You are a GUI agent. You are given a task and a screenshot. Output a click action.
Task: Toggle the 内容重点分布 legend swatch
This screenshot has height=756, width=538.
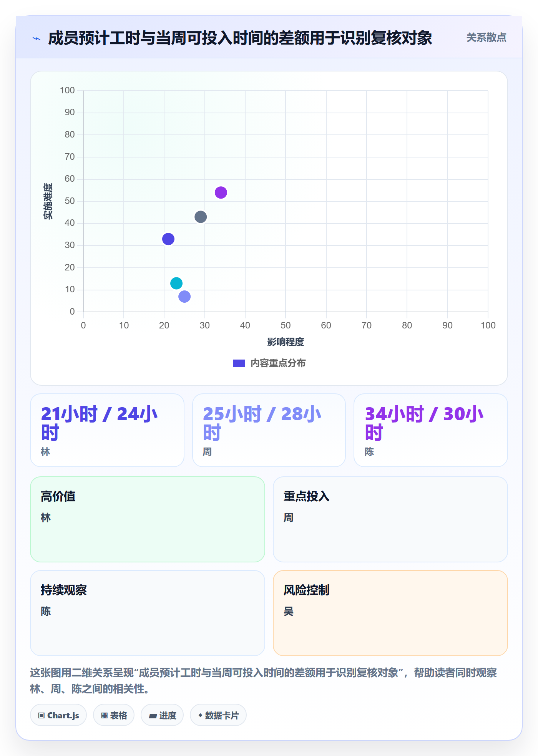(x=239, y=363)
